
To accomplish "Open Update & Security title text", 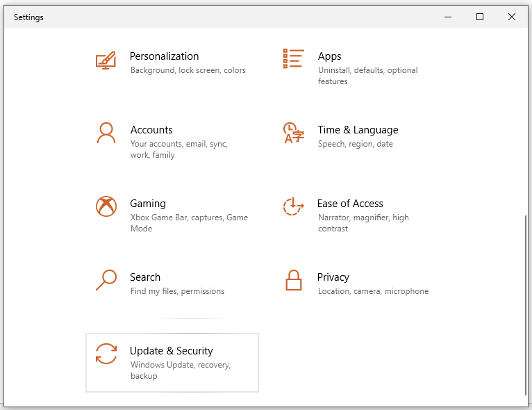I will coord(171,351).
